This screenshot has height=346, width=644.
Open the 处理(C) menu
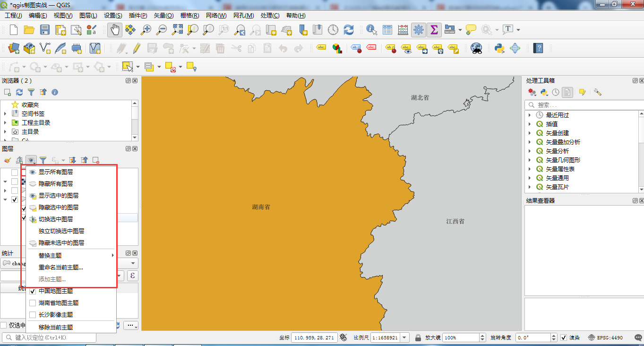(270, 16)
